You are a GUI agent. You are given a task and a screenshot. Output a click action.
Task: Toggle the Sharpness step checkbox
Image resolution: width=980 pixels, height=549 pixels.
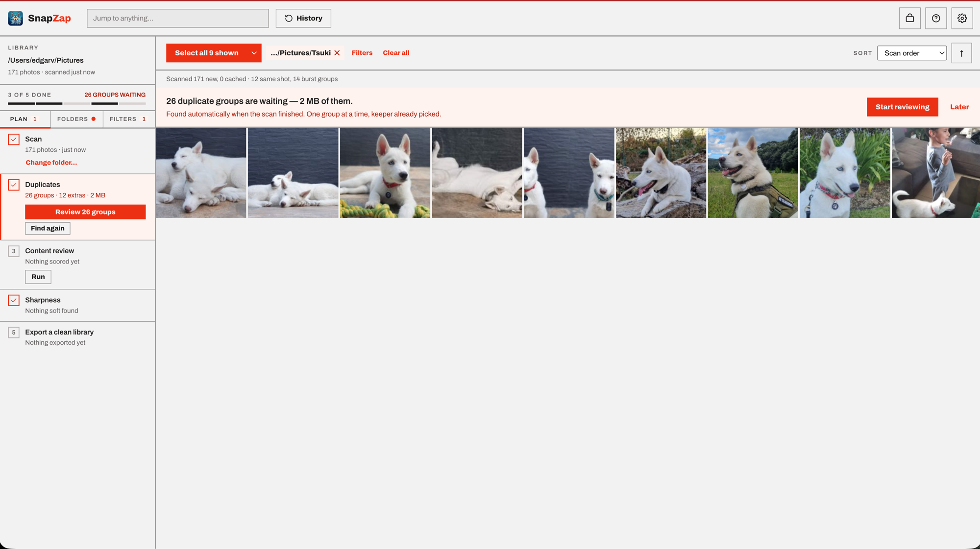pyautogui.click(x=14, y=300)
